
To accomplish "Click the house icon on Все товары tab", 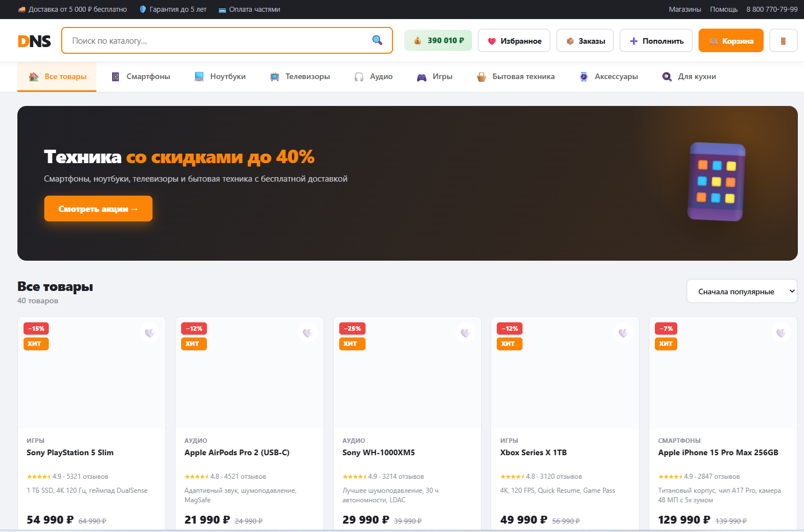I will pyautogui.click(x=34, y=77).
